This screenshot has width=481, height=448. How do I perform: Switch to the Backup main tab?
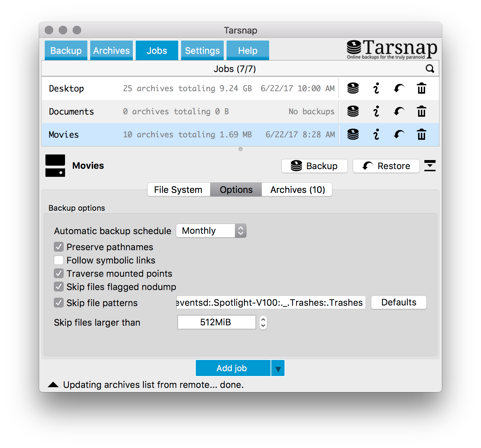coord(66,50)
